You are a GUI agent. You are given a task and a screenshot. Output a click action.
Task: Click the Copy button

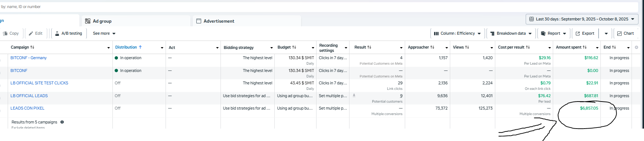pyautogui.click(x=11, y=33)
